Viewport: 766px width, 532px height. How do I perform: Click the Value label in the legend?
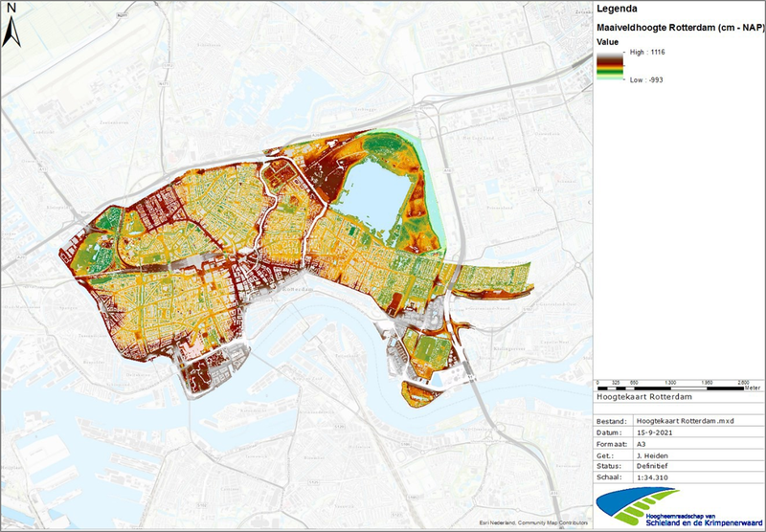(x=605, y=43)
